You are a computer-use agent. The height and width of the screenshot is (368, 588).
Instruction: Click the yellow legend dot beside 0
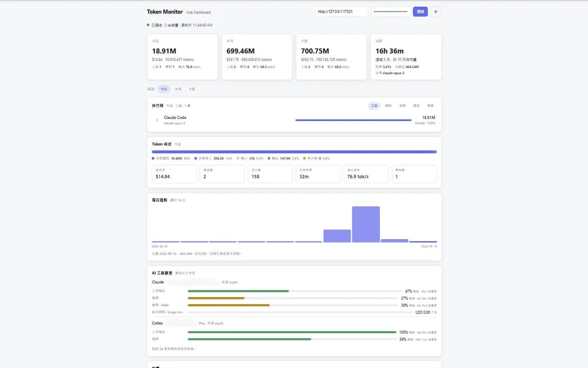click(305, 158)
